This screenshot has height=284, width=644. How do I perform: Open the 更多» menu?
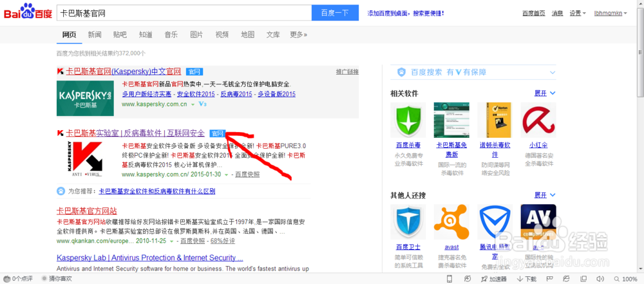298,35
